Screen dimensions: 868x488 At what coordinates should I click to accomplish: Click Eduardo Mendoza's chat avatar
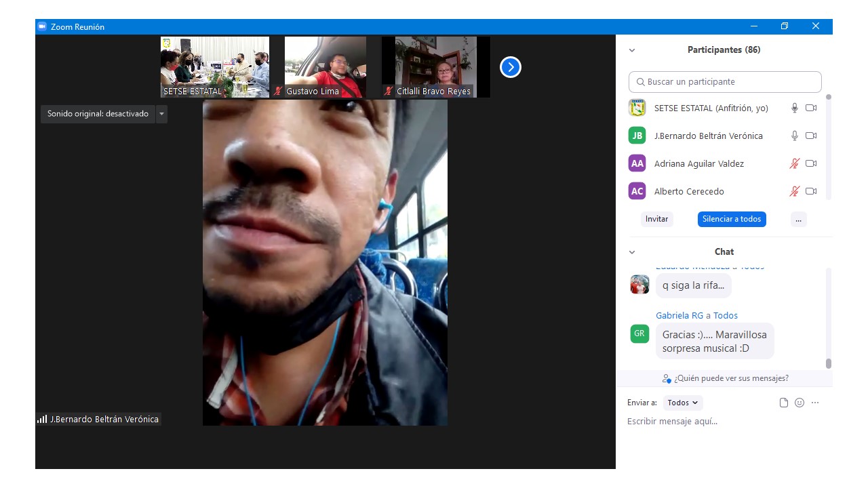(x=639, y=284)
